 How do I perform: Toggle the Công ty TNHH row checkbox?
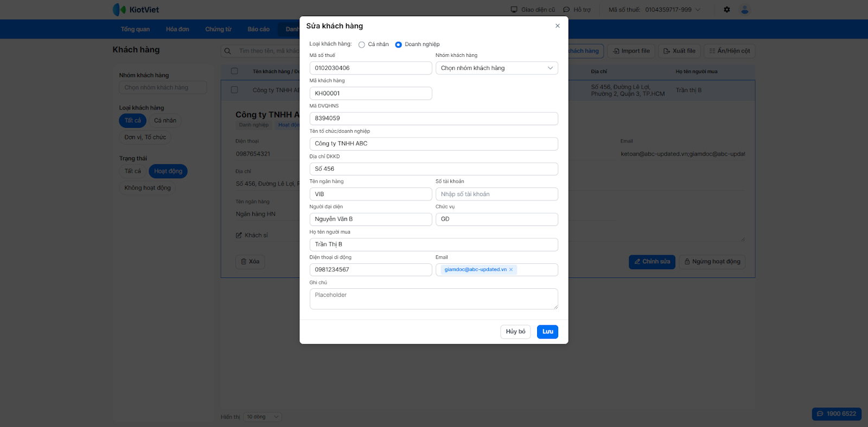click(234, 90)
